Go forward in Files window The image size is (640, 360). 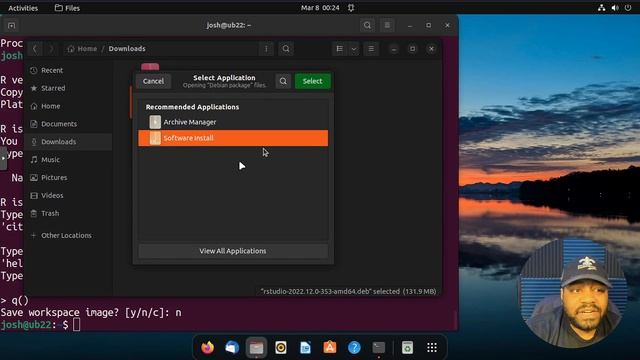tap(51, 49)
